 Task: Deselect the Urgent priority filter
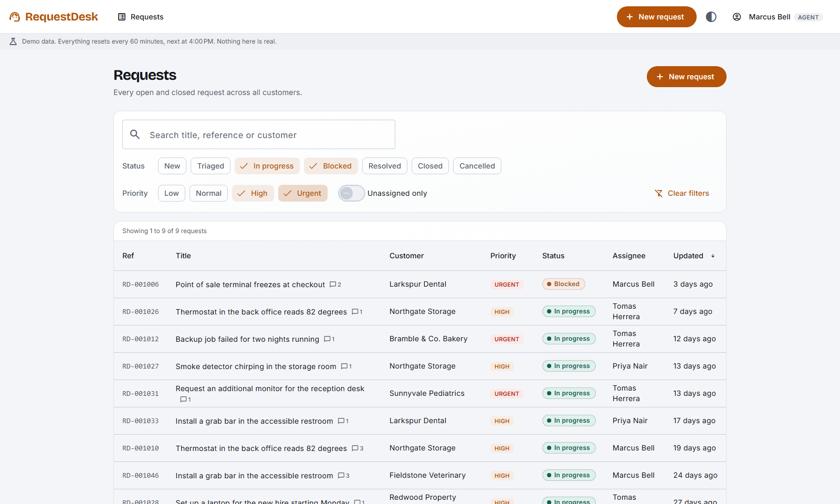point(303,193)
